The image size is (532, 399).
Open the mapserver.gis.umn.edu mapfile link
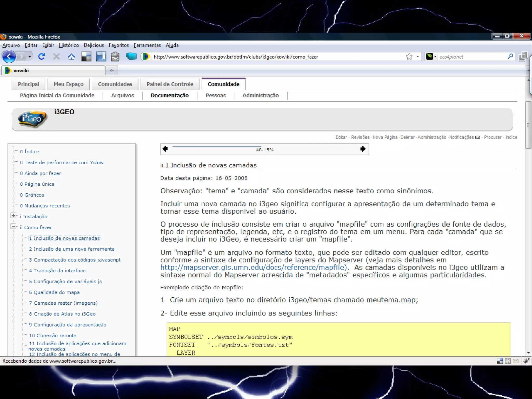(x=253, y=267)
